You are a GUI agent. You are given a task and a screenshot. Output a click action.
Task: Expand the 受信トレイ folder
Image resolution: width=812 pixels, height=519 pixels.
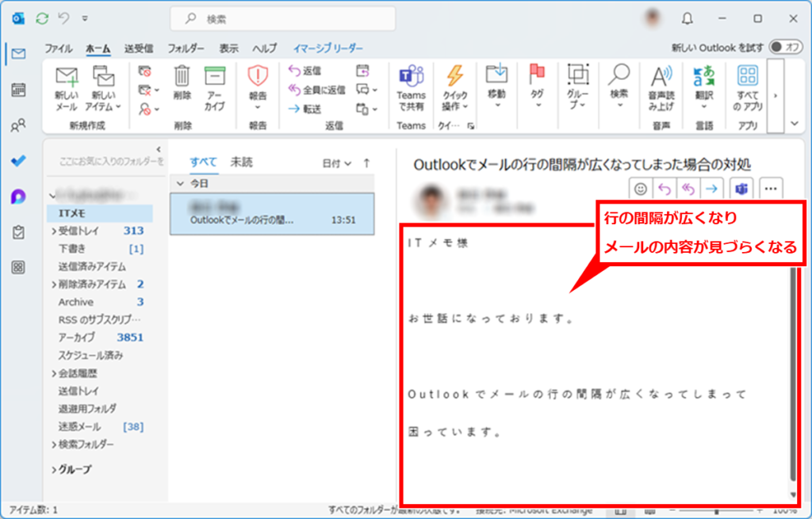[54, 231]
